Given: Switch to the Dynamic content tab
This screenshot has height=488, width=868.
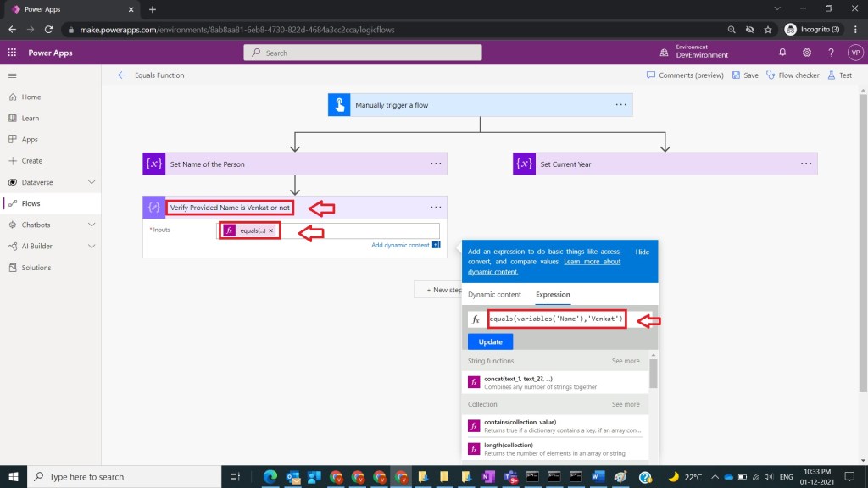Looking at the screenshot, I should click(x=494, y=295).
